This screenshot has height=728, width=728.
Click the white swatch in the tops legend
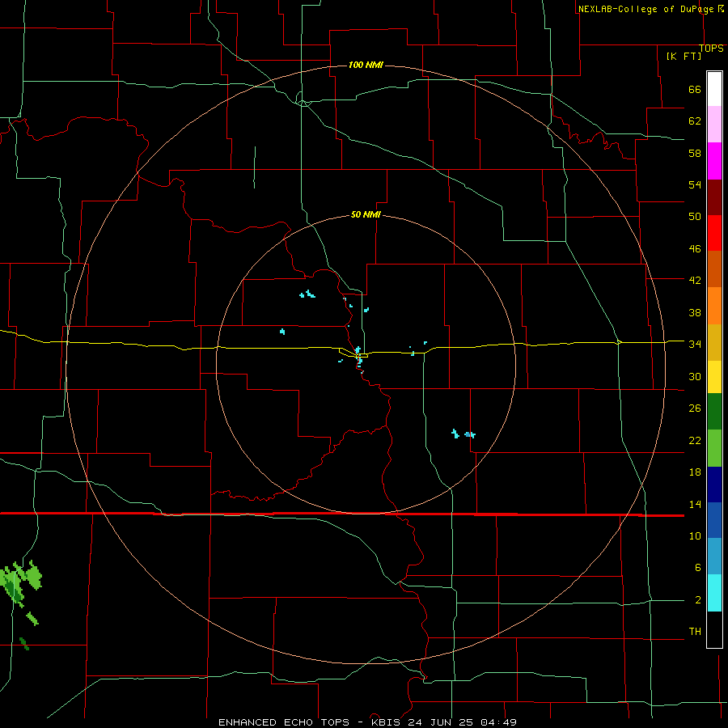714,89
